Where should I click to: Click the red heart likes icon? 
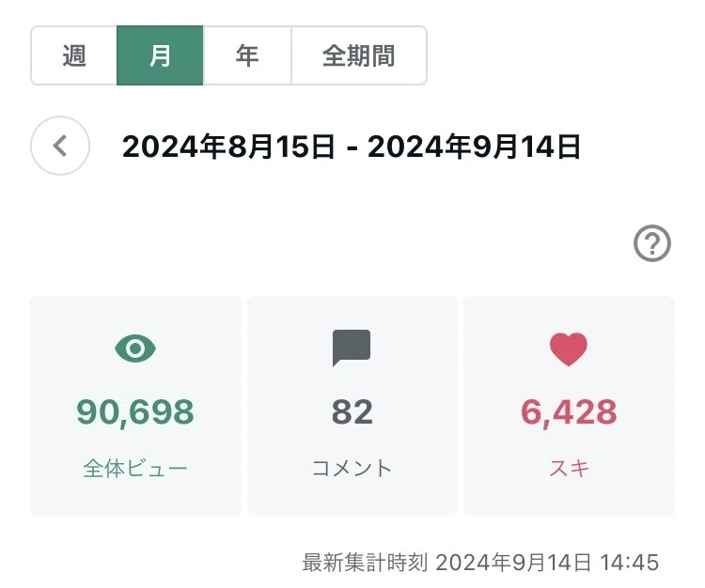[569, 349]
